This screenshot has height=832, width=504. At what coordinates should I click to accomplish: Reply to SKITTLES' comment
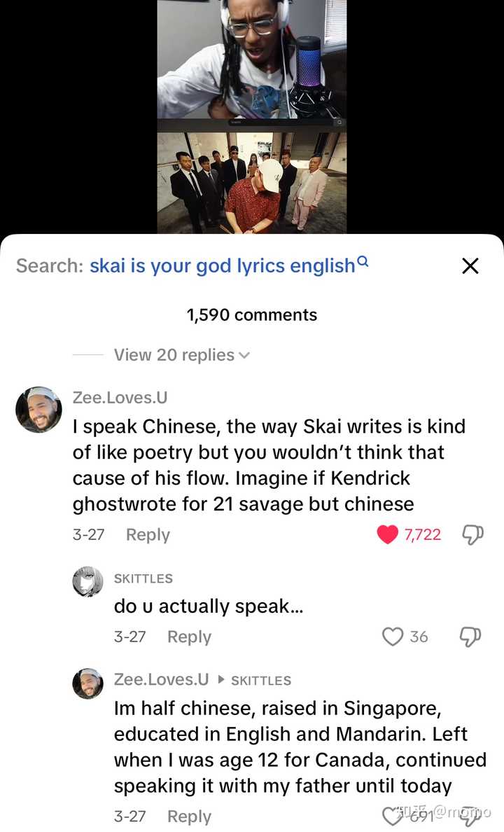tap(190, 636)
